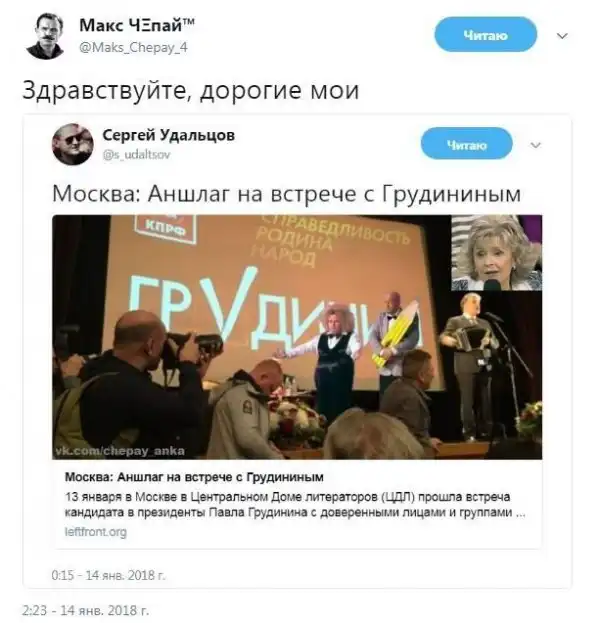Toggle top Читаю follow button
The width and height of the screenshot is (600, 623).
pos(486,35)
